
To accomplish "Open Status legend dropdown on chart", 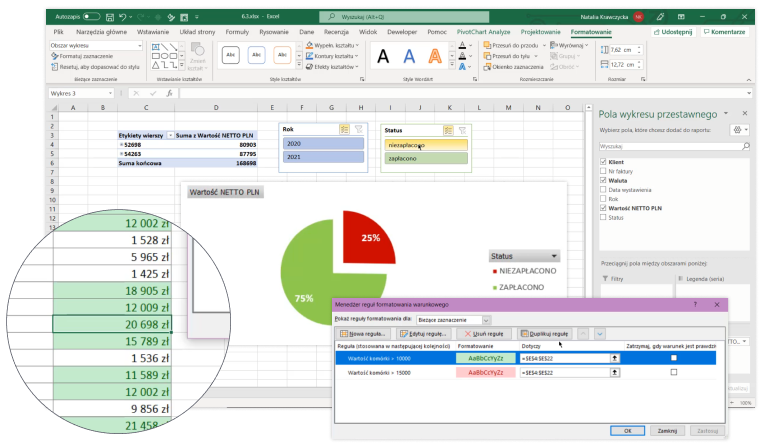I will tap(553, 256).
